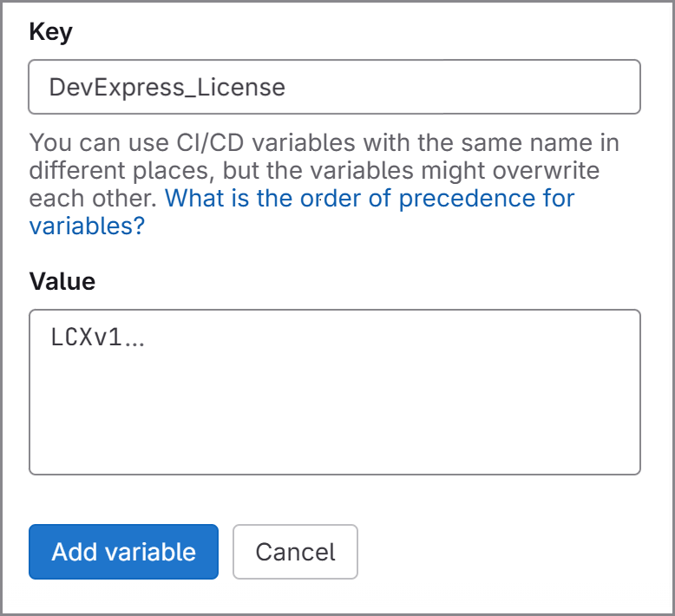Place cursor on DevExpress_License text
This screenshot has height=616, width=675.
(x=167, y=88)
